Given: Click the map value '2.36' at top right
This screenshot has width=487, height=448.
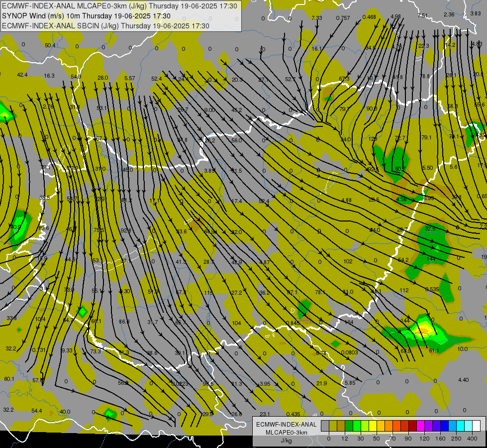Looking at the screenshot, I should 449,14.
